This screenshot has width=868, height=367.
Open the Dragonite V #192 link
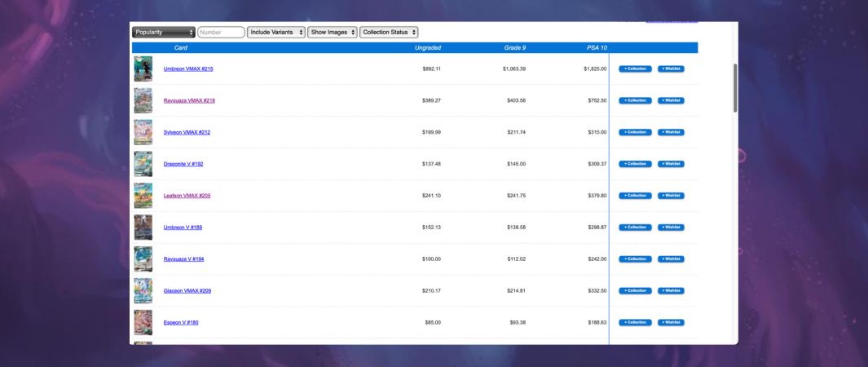pyautogui.click(x=183, y=164)
